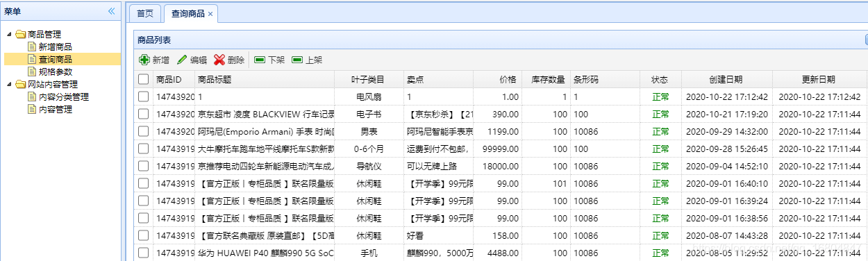Collapse the 网站内容管理 tree node

9,85
